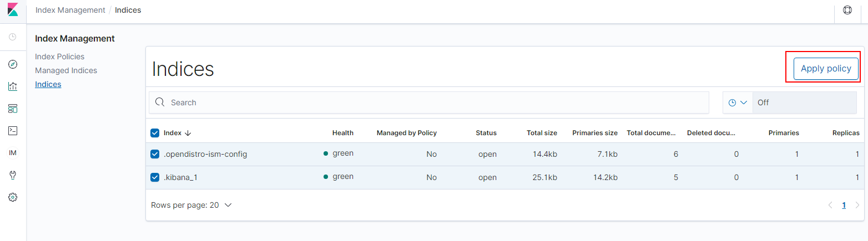Open the recently viewed clock icon
The width and height of the screenshot is (868, 241).
[x=13, y=37]
